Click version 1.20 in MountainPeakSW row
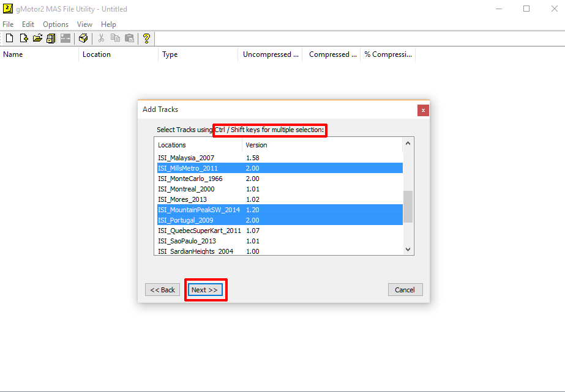 [253, 210]
